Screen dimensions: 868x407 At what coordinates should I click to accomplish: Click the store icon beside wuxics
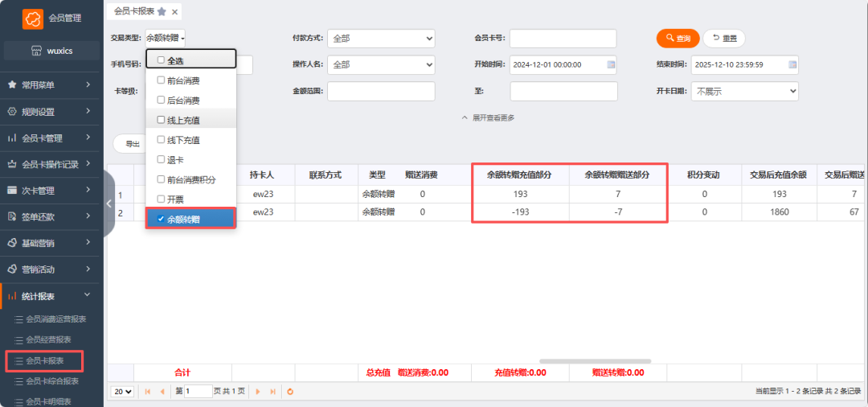pyautogui.click(x=36, y=51)
